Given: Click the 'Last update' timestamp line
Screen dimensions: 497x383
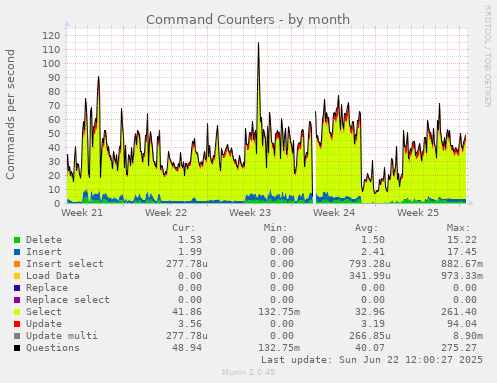Looking at the screenshot, I should pyautogui.click(x=372, y=360).
